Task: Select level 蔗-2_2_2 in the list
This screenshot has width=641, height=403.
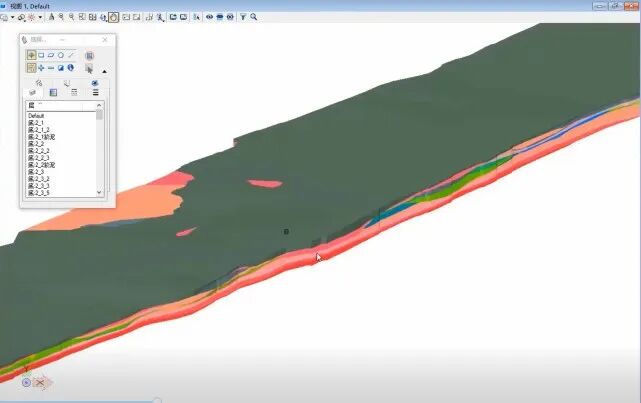Action: pos(39,151)
